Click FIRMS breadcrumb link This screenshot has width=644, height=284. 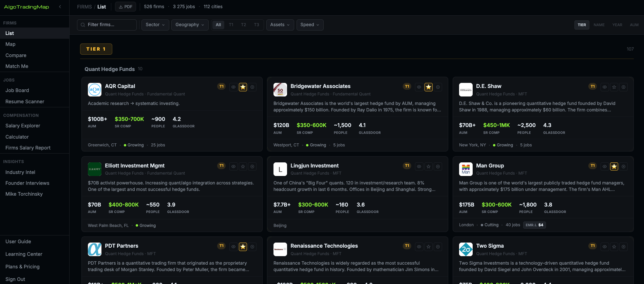(84, 7)
